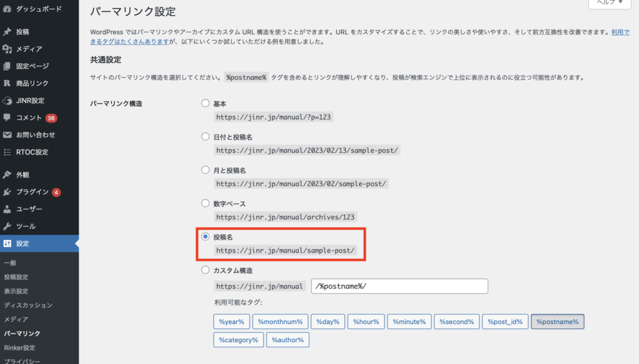
Task: Open the 一般 settings submenu item
Action: point(10,263)
